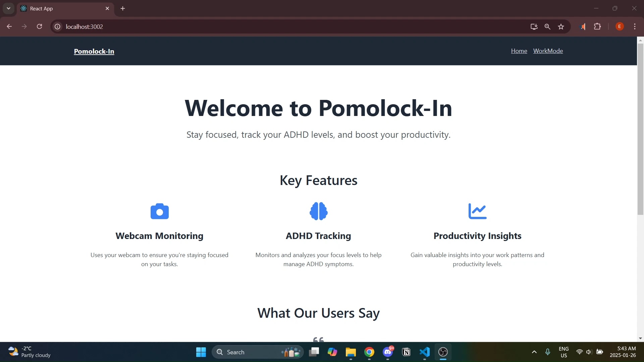Screen dimensions: 644x362
Task: Open Visual Studio Code from taskbar
Action: point(425,352)
